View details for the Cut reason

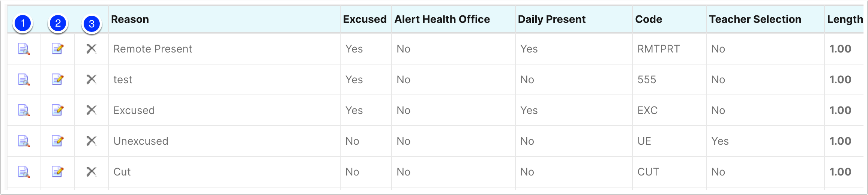24,172
